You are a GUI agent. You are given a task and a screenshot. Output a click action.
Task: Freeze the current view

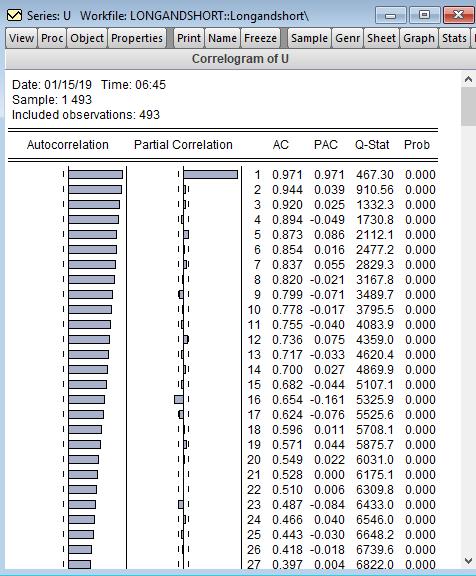tap(260, 38)
